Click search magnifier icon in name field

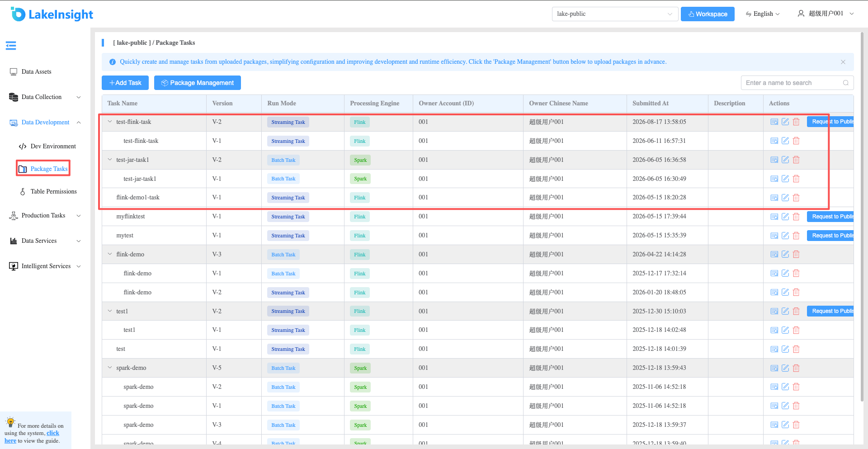[x=845, y=83]
